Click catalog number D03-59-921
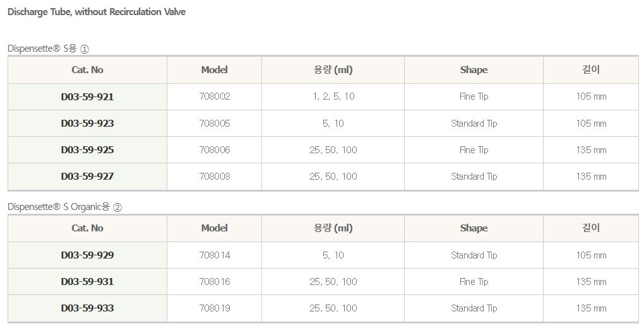The height and width of the screenshot is (331, 644). coord(87,97)
